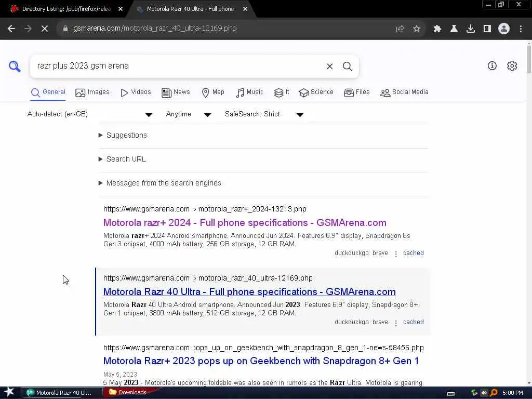Switch to Social Media search category
The width and height of the screenshot is (532, 399).
[x=404, y=92]
